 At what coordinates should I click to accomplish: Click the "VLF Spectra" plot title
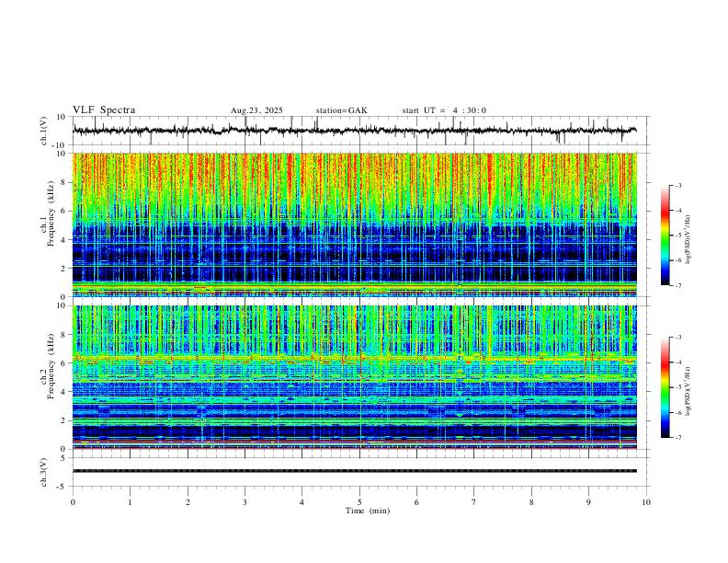click(104, 110)
